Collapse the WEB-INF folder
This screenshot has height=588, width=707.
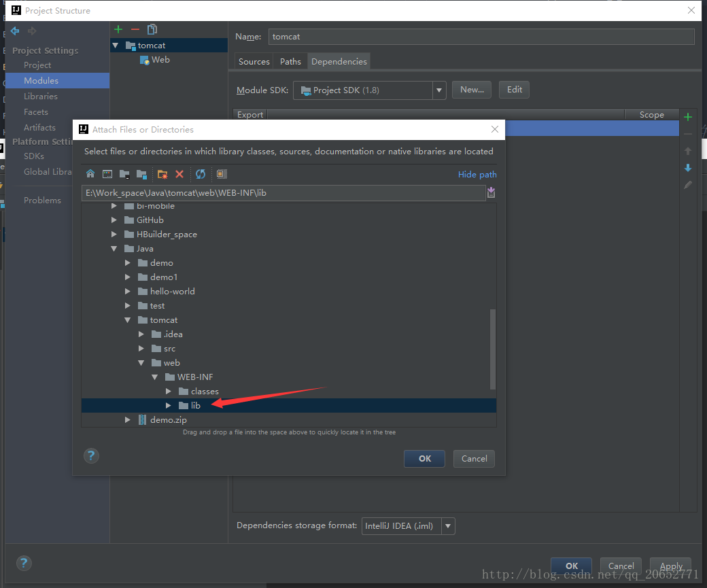tap(155, 377)
